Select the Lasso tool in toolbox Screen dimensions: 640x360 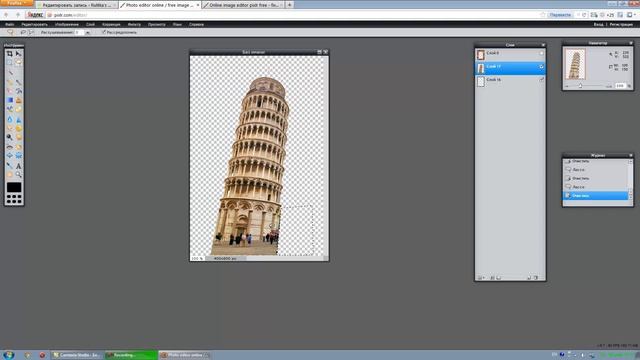(18, 63)
